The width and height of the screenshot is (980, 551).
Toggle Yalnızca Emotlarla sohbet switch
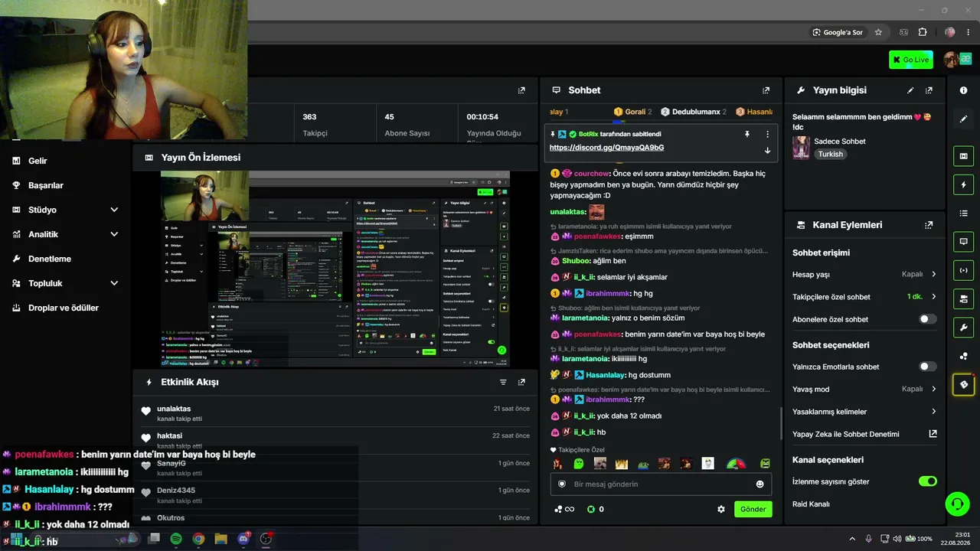[x=927, y=367]
